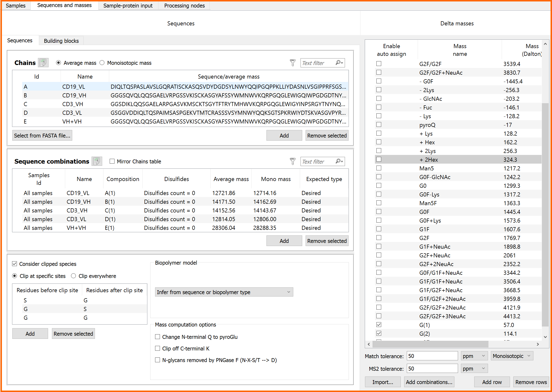This screenshot has width=552, height=392.
Task: Enable Clip off C-terminal K
Action: point(158,348)
